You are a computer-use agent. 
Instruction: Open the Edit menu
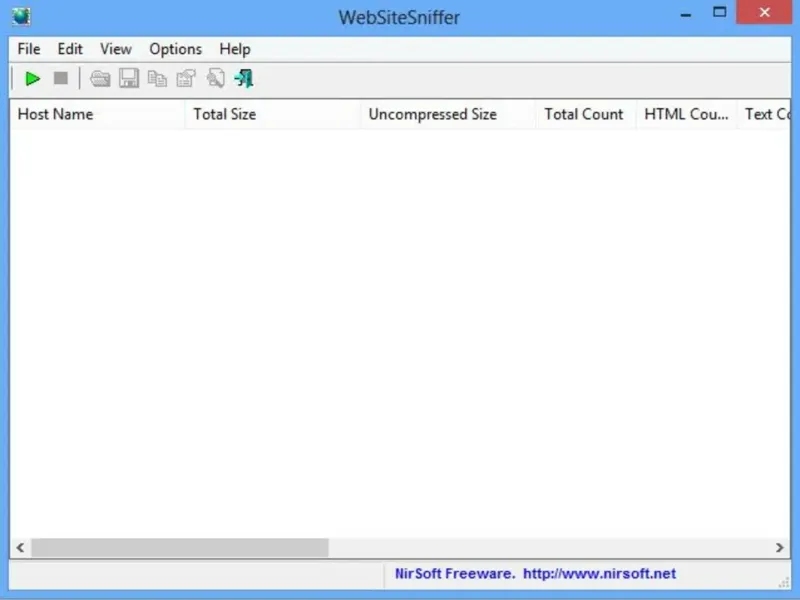(x=70, y=49)
